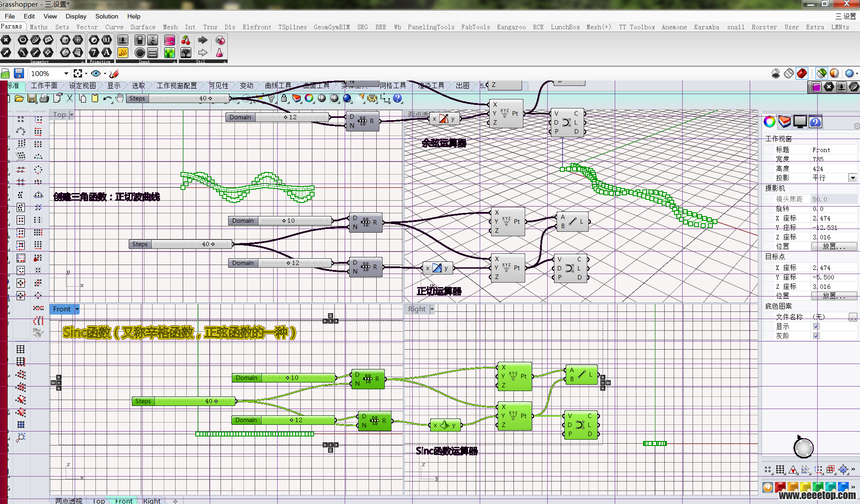Select the Vector parameter arrow icon

[5, 53]
